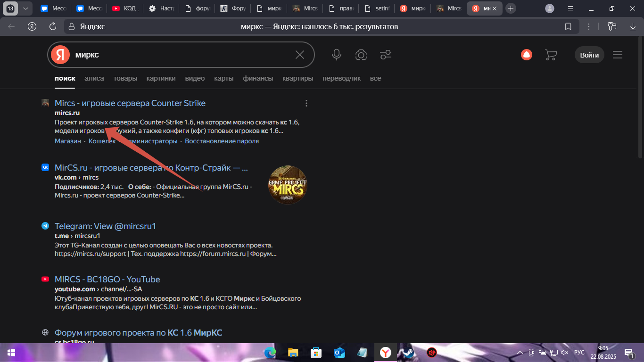Image resolution: width=644 pixels, height=362 pixels.
Task: Bookmark this page using bookmark icon
Action: [x=568, y=26]
